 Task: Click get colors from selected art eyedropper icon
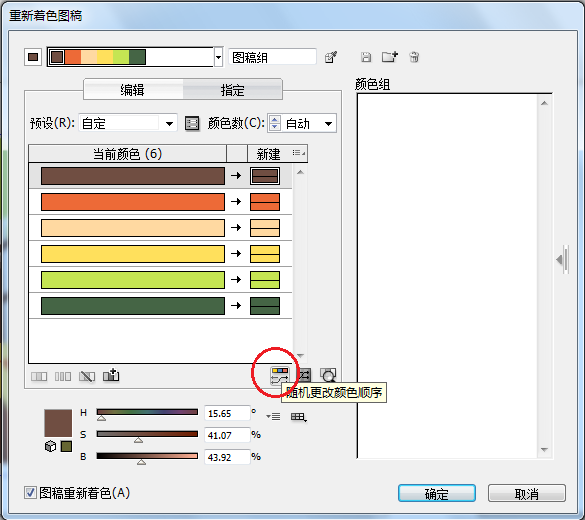pyautogui.click(x=331, y=57)
